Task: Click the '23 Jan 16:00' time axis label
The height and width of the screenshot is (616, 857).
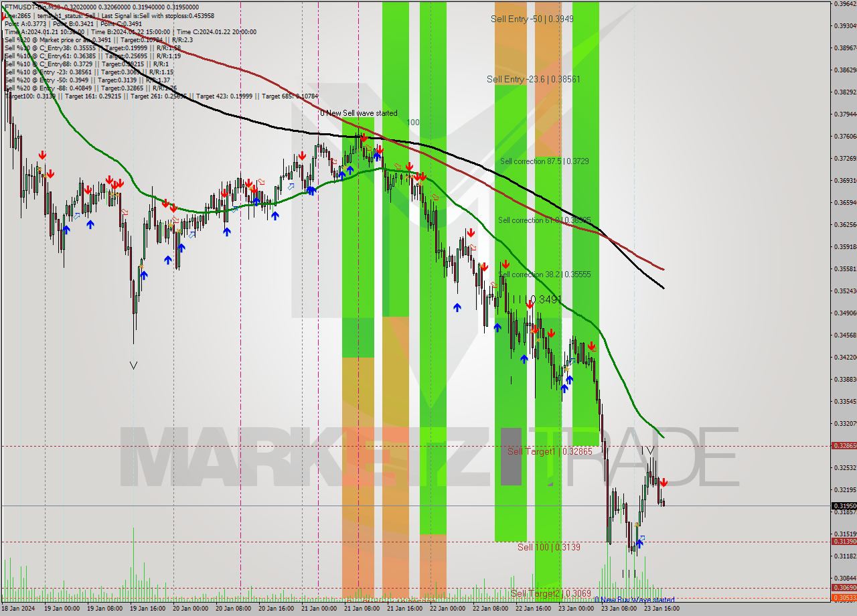Action: point(662,609)
